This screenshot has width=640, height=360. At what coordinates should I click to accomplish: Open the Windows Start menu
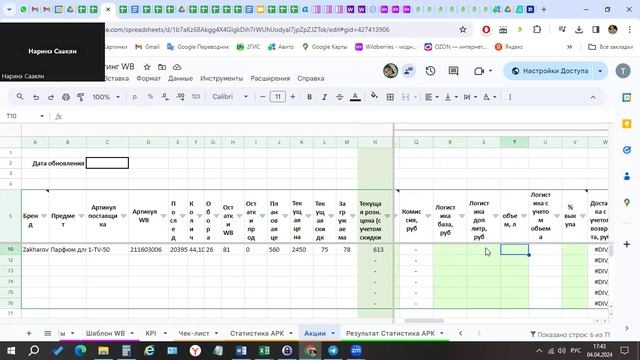tap(11, 351)
